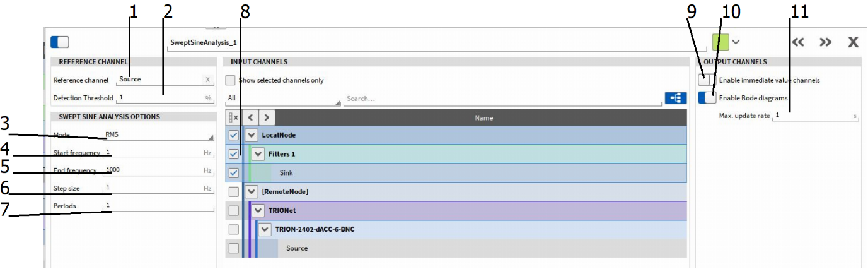Viewport: 868px width, 269px height.
Task: Click the Search channels input field
Action: pos(501,99)
